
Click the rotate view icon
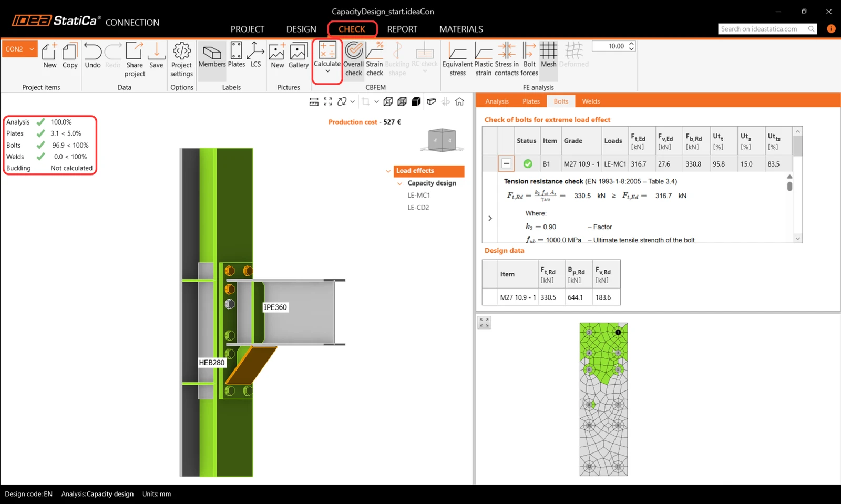(x=342, y=102)
